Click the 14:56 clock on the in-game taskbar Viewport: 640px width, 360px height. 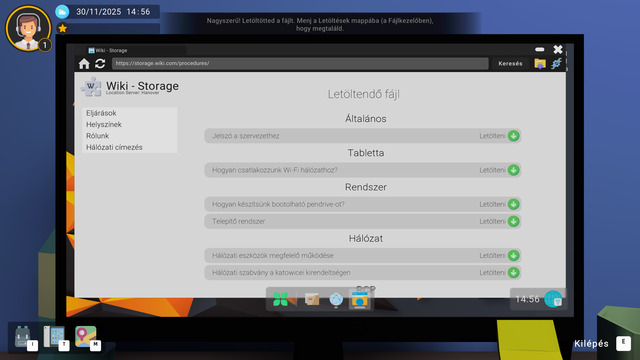click(527, 299)
